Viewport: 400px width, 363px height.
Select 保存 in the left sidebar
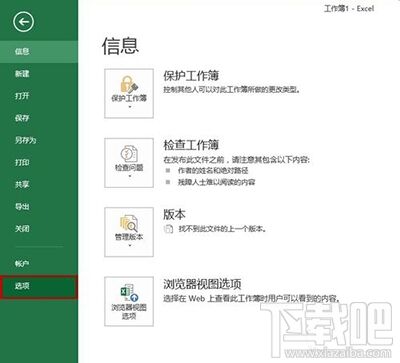coord(39,118)
